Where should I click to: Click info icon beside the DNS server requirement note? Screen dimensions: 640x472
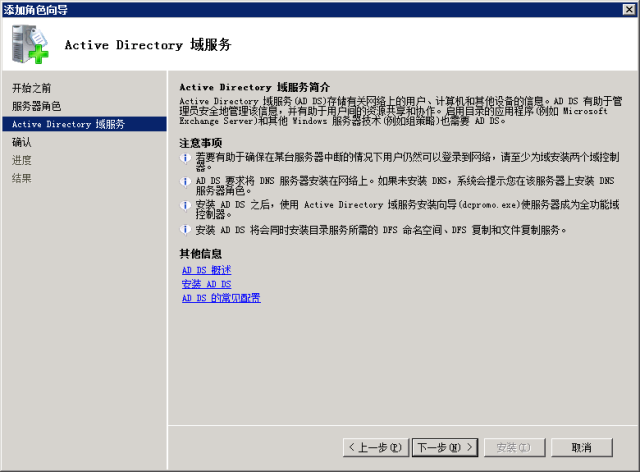pos(185,181)
